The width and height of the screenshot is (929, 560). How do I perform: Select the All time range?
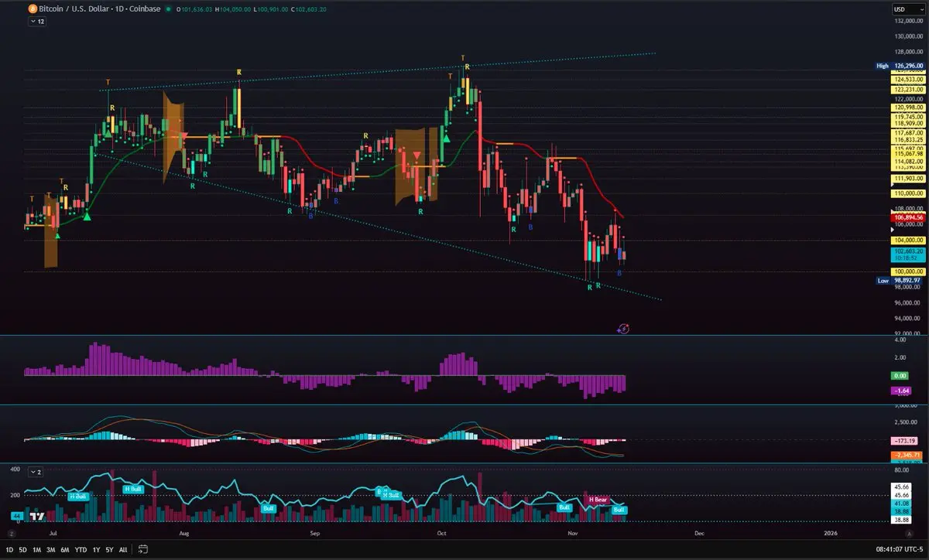coord(123,550)
